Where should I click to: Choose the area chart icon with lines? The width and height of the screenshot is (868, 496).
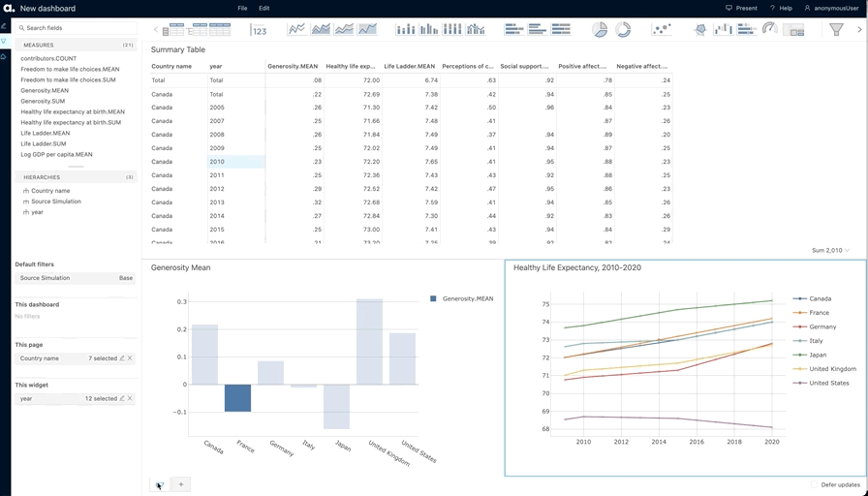(321, 29)
